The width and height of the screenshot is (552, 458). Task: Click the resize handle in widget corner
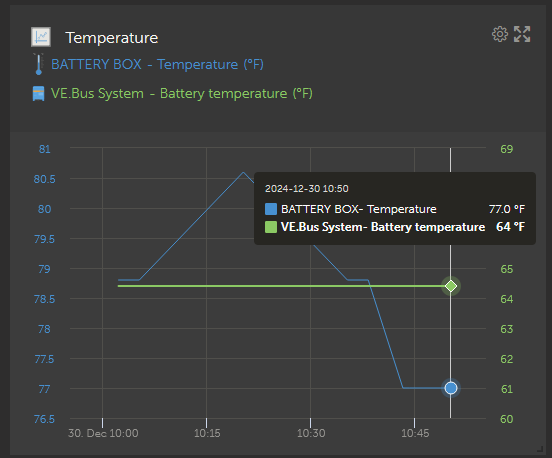540,448
